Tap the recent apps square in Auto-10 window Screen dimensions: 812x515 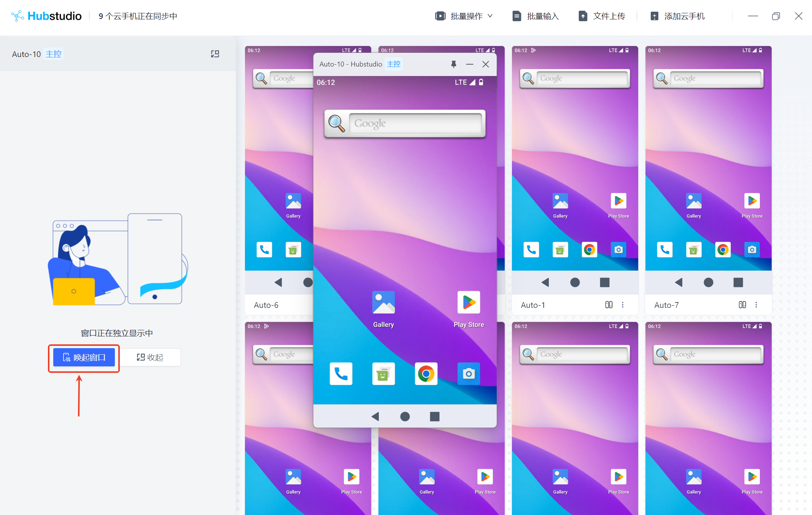pos(435,417)
